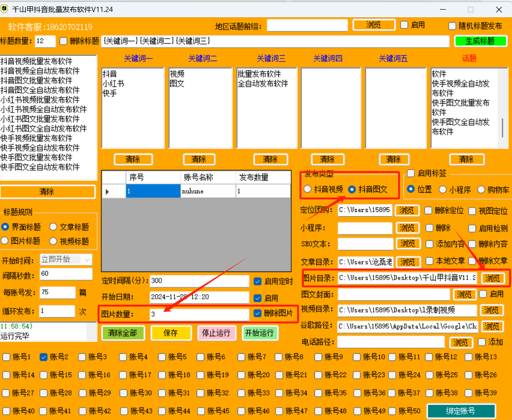Viewport: 512px width, 420px height.
Task: Toggle the 启用定时 checkbox
Action: 258,281
